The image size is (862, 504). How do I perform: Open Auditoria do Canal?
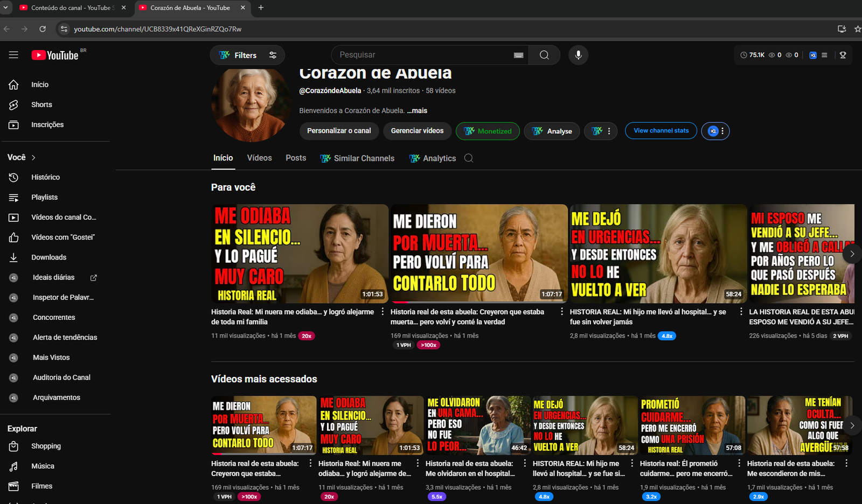coord(61,377)
